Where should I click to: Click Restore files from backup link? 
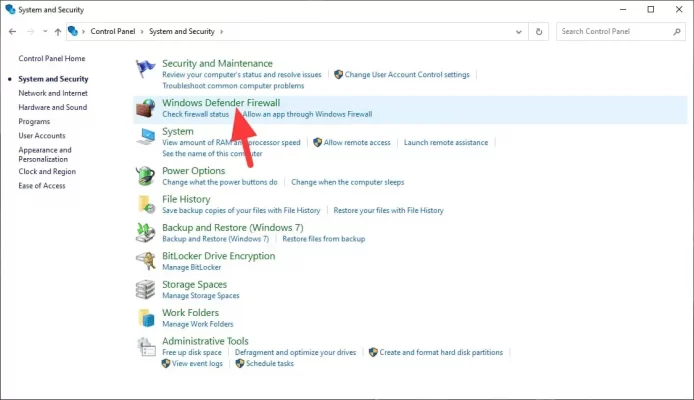pyautogui.click(x=324, y=238)
